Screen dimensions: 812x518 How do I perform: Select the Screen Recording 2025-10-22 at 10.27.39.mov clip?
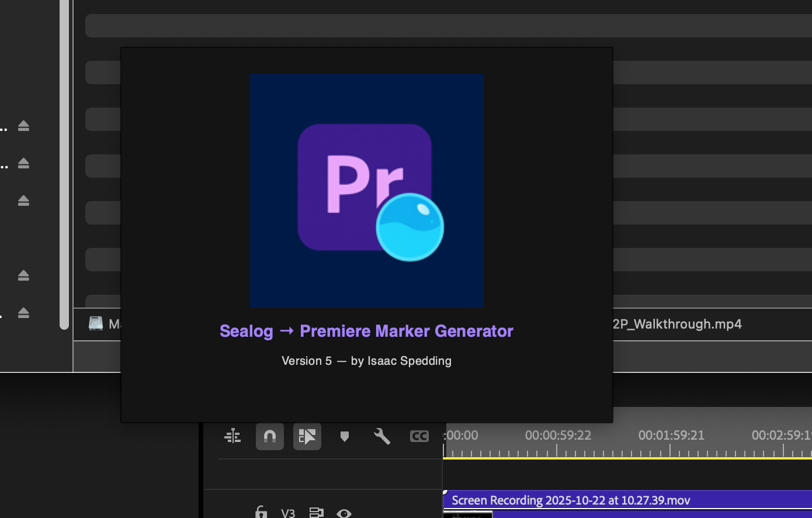click(x=627, y=500)
